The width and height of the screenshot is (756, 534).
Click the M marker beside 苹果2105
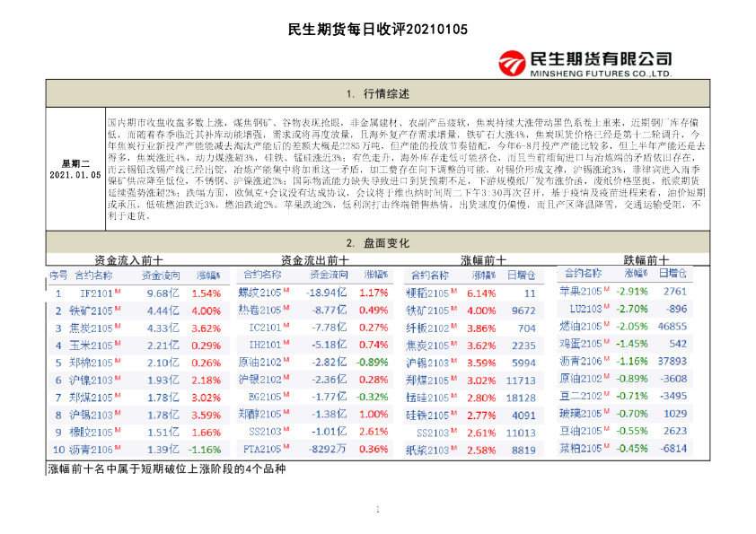click(608, 290)
